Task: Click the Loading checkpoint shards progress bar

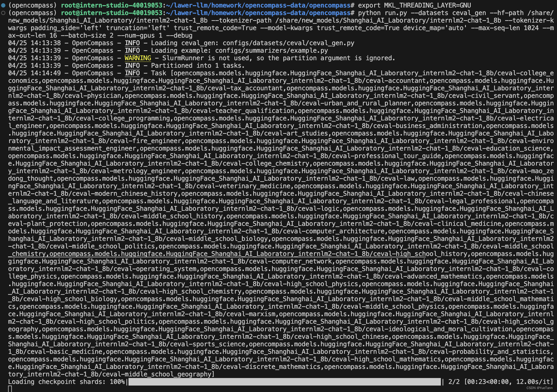Action: point(285,382)
